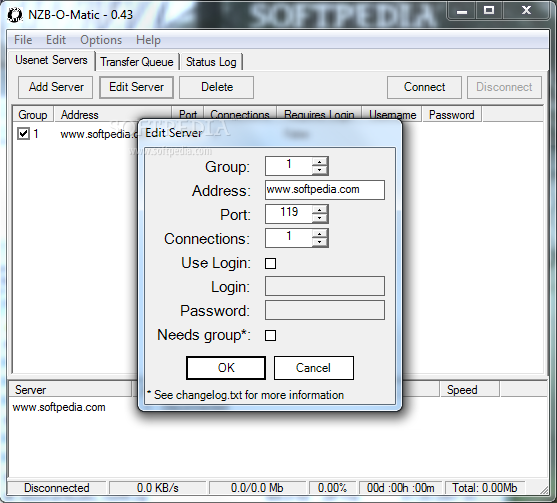
Task: Click the Server column header in lower panel
Action: [x=70, y=390]
